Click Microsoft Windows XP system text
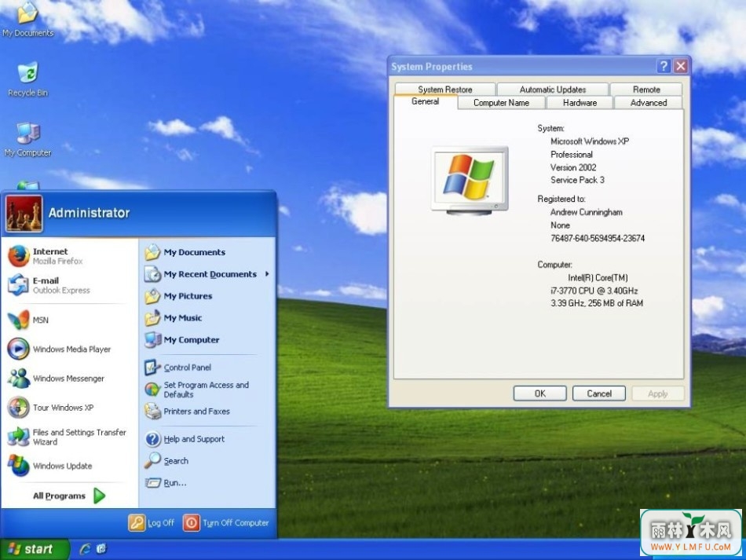Image resolution: width=746 pixels, height=560 pixels. click(x=590, y=141)
